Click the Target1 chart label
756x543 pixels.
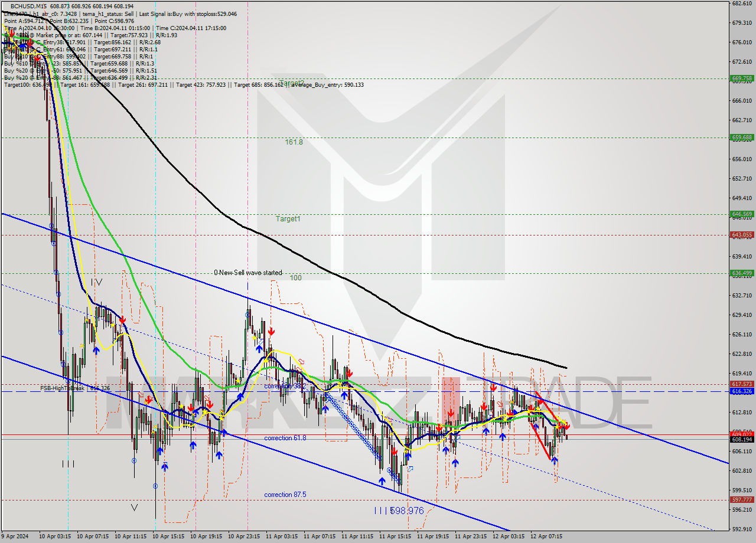pyautogui.click(x=288, y=218)
